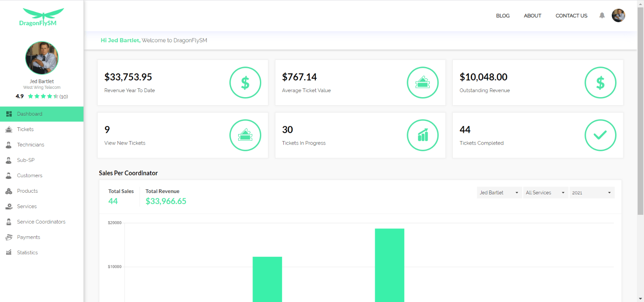
Task: Click dollar icon on Revenue Year To Date
Action: [x=245, y=83]
